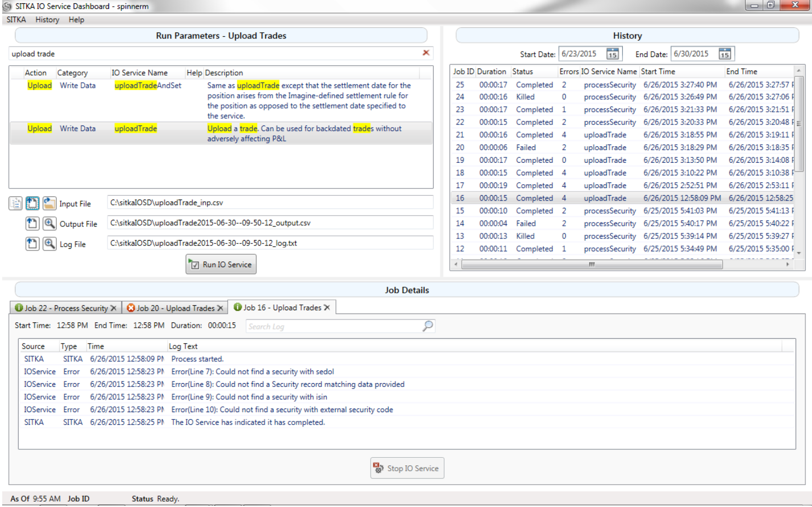Image resolution: width=812 pixels, height=507 pixels.
Task: Click the magnifier icon next to Output File
Action: [x=49, y=224]
